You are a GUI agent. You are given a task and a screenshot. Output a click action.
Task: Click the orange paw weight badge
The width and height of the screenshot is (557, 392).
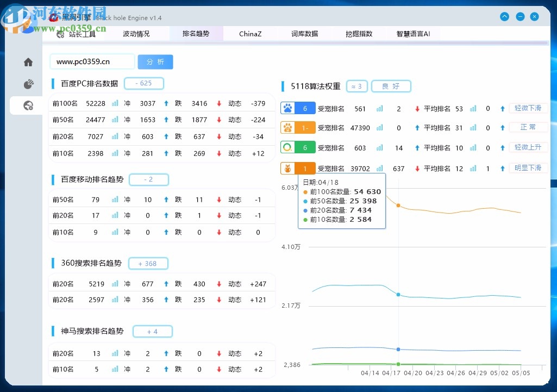(298, 128)
